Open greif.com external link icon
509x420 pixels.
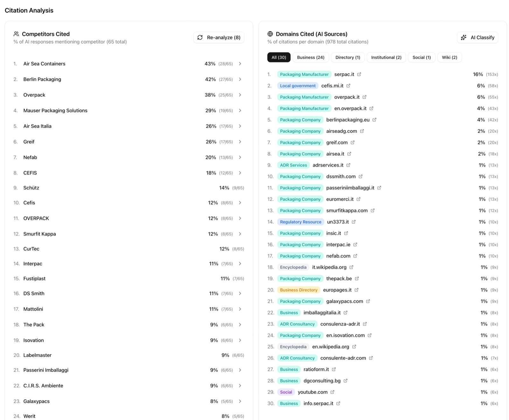[x=352, y=143]
